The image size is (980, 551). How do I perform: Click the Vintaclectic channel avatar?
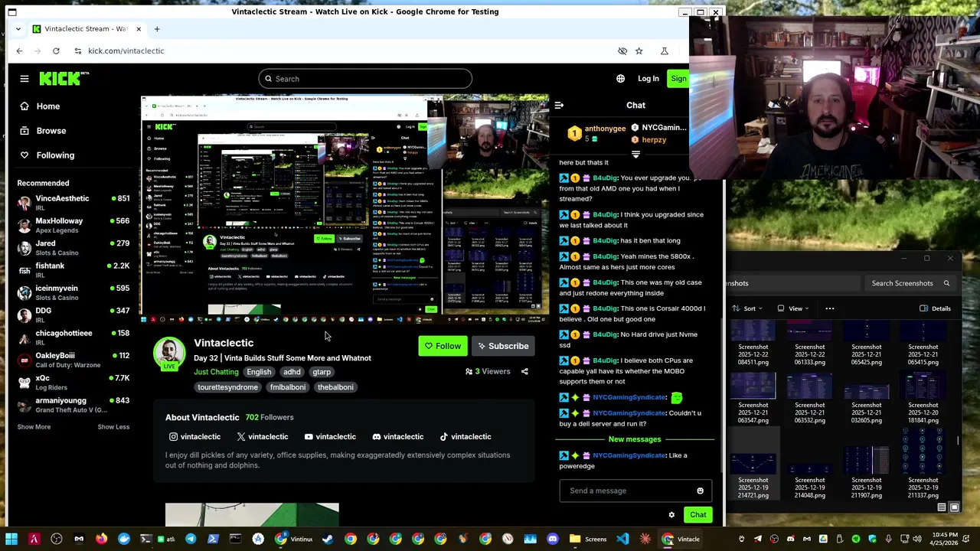click(x=168, y=352)
